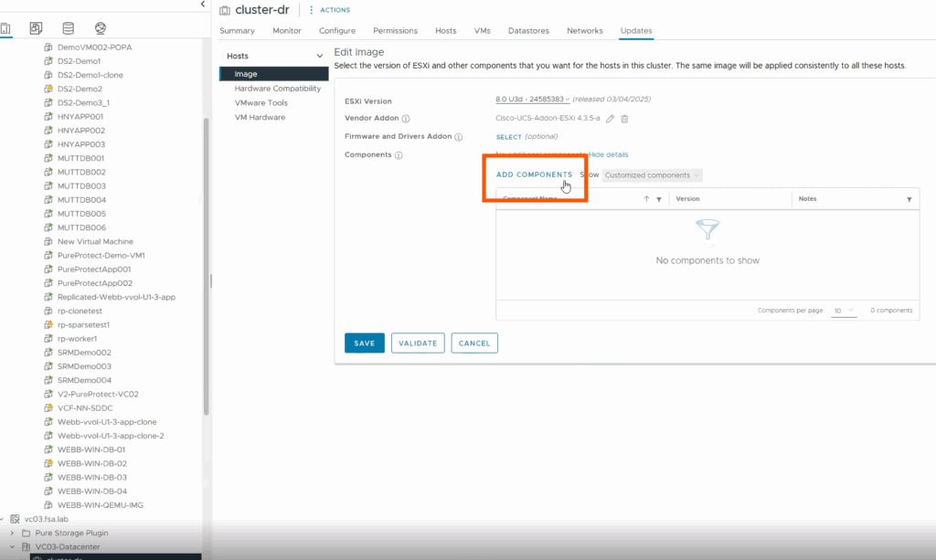
Task: Click the info icon next to Vendor Addon
Action: 406,119
